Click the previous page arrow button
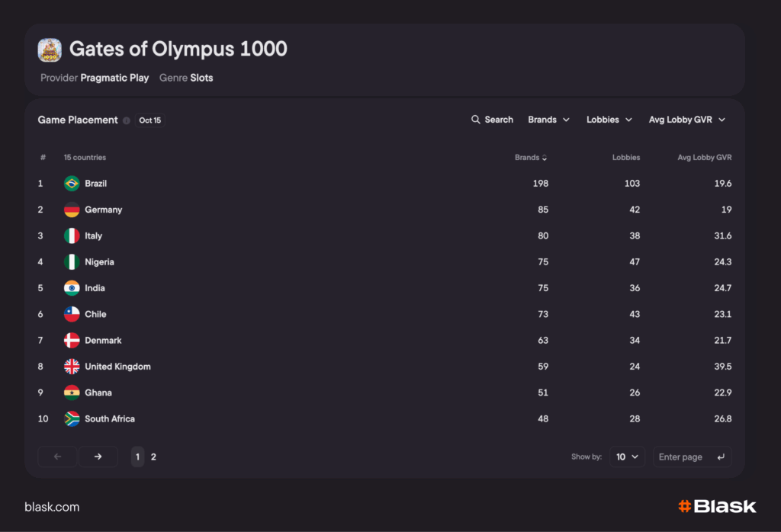Image resolution: width=781 pixels, height=532 pixels. tap(57, 457)
